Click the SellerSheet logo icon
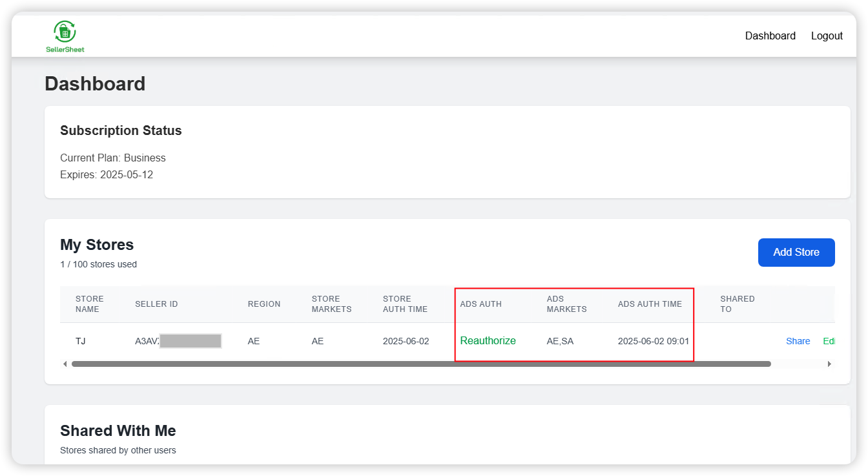The height and width of the screenshot is (476, 868). 65,32
